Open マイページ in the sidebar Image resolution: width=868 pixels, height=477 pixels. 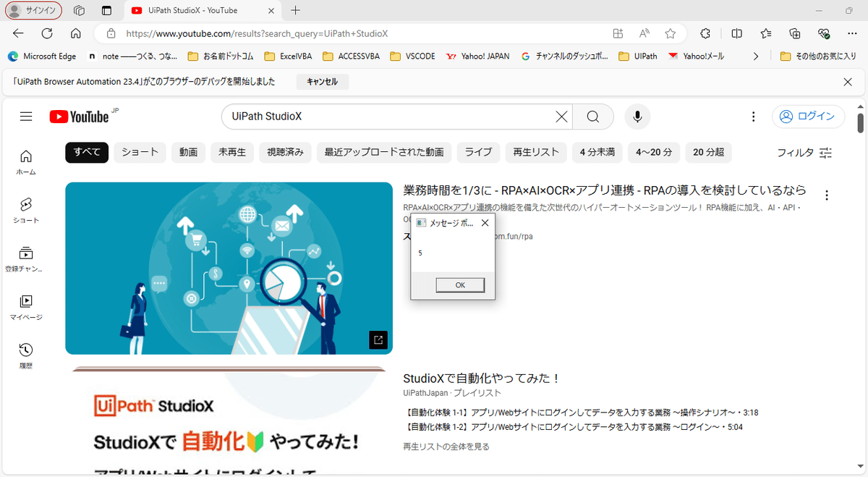tap(26, 308)
